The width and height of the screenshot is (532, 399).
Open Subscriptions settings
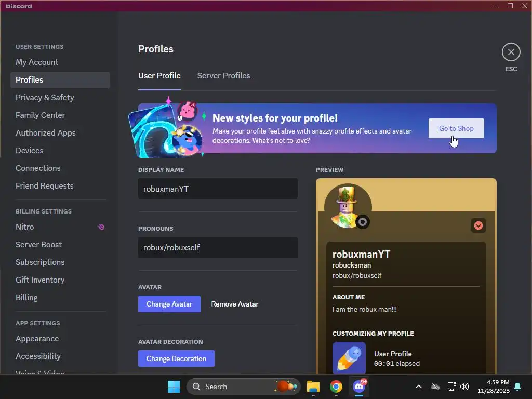[x=60, y=262]
